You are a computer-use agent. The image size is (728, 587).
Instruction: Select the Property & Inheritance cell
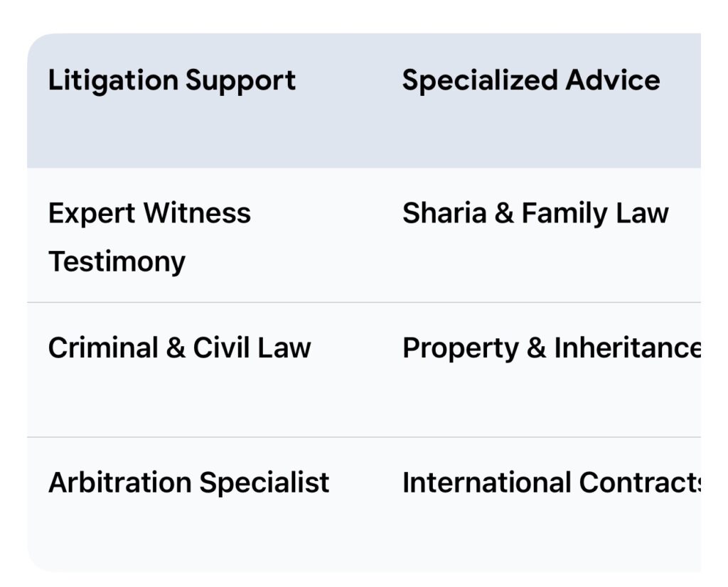(551, 348)
